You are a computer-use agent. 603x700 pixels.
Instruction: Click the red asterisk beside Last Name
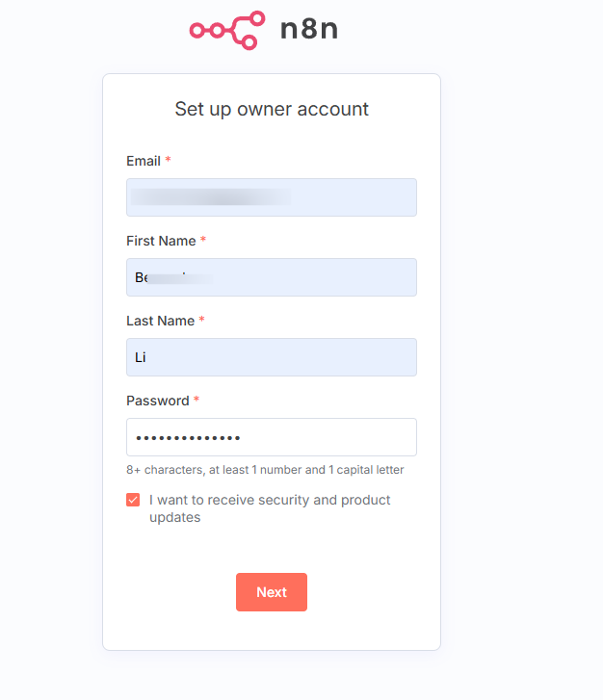point(202,320)
